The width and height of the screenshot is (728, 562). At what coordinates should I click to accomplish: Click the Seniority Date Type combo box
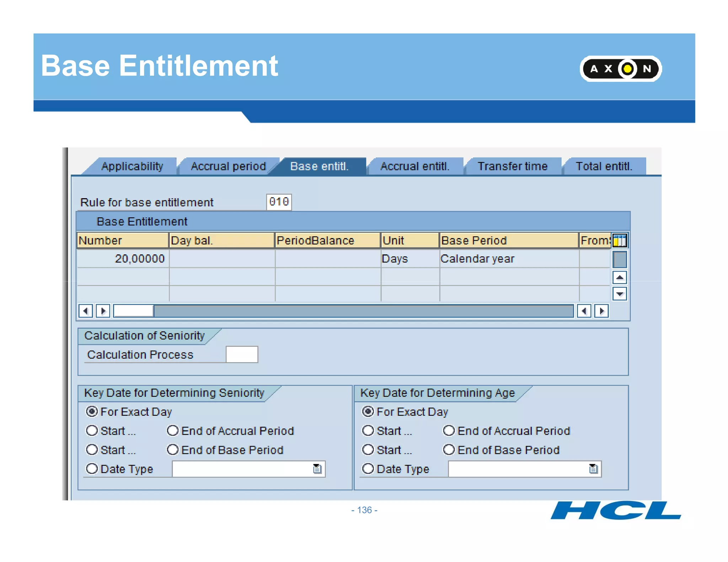pos(249,469)
